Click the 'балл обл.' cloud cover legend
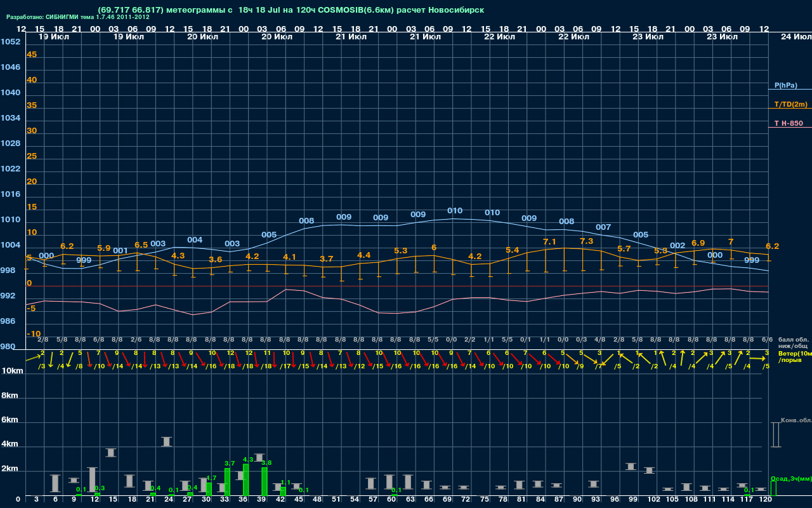Image resolution: width=812 pixels, height=508 pixels. point(793,340)
